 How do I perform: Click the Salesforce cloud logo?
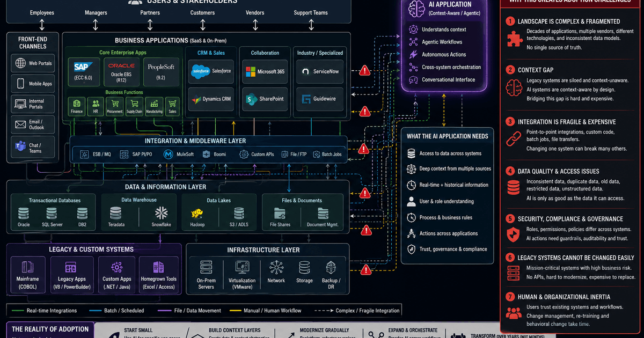pyautogui.click(x=200, y=71)
